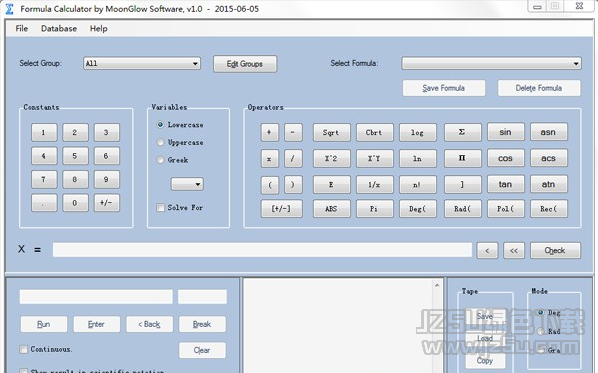Open the Help menu
Screen dimensions: 598x373
click(x=98, y=29)
